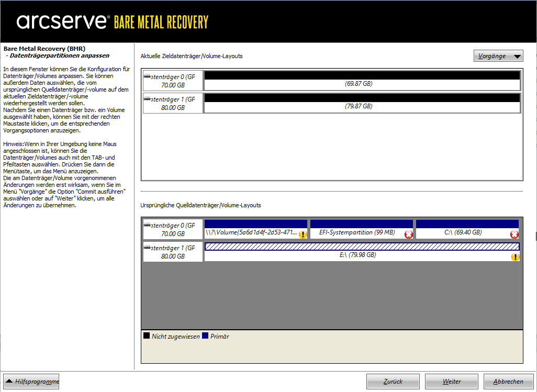This screenshot has height=392, width=537.
Task: Select source disk 1 (80.00 GB) label
Action: click(x=173, y=252)
